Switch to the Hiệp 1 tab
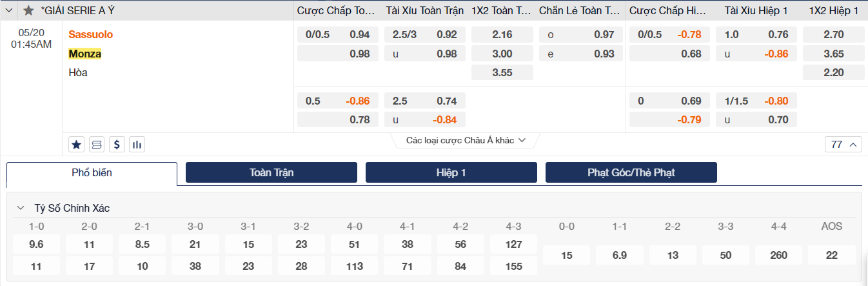This screenshot has width=868, height=286. [451, 172]
